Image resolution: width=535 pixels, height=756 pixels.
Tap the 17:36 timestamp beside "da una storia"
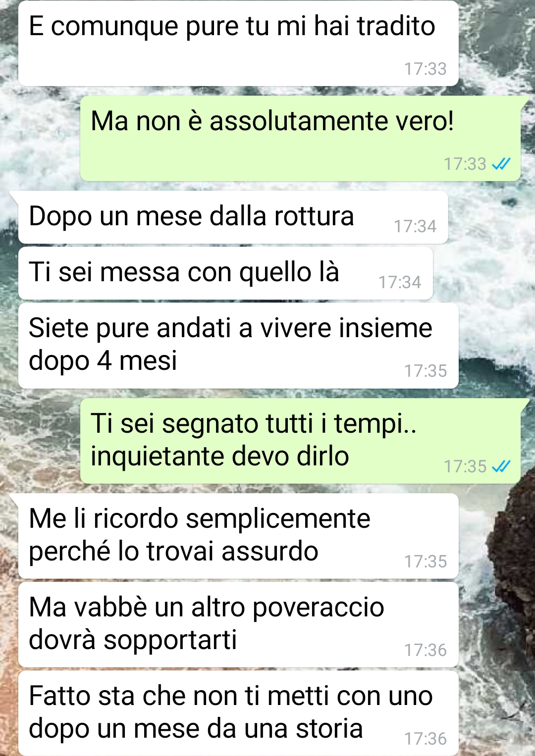pyautogui.click(x=425, y=739)
